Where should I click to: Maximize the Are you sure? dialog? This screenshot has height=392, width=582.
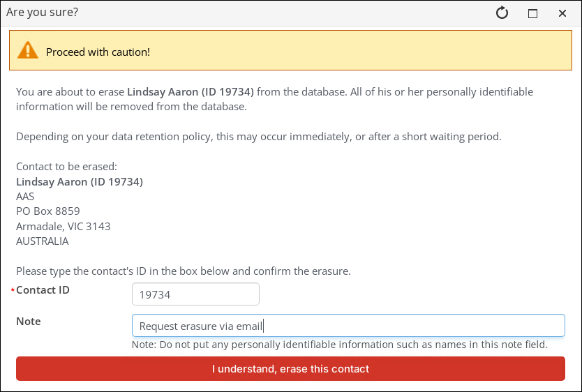tap(532, 13)
